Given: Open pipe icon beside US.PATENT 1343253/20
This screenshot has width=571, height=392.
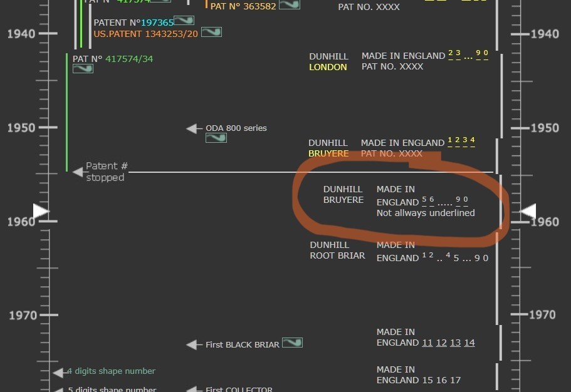Looking at the screenshot, I should [x=211, y=32].
